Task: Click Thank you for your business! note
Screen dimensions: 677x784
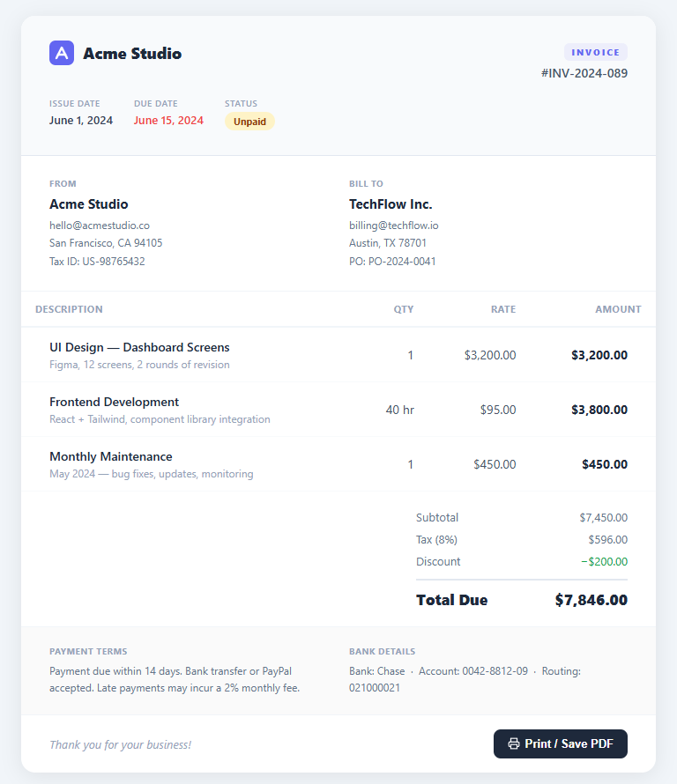Action: tap(120, 744)
